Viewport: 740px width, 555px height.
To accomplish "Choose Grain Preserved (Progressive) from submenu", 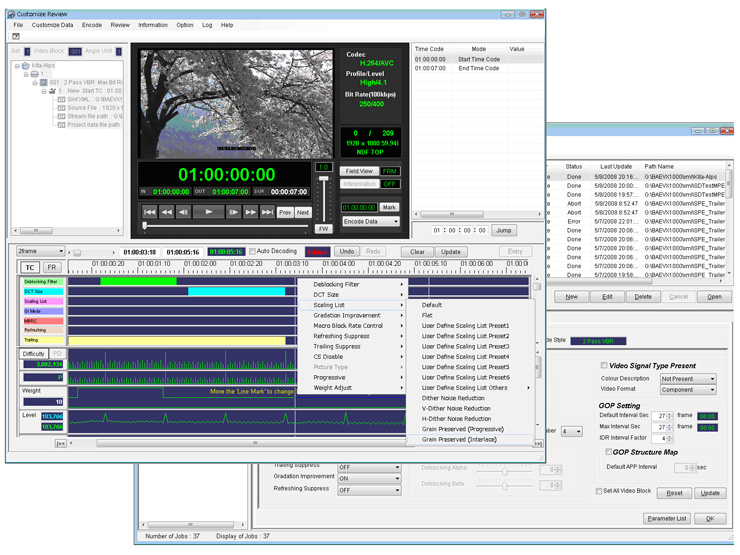I will tap(462, 429).
